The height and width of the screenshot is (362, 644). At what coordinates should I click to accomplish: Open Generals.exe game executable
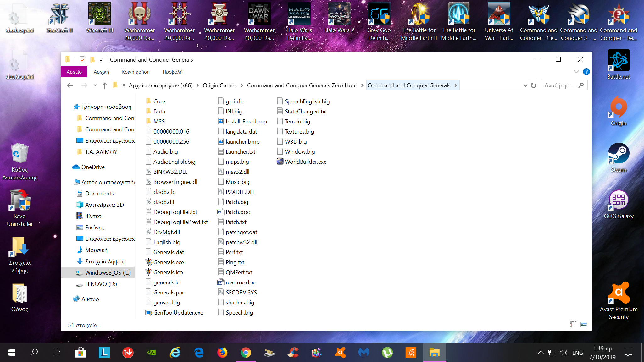pyautogui.click(x=165, y=262)
